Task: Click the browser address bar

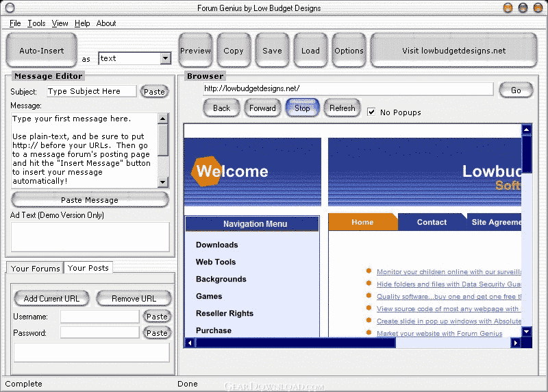Action: click(x=348, y=89)
